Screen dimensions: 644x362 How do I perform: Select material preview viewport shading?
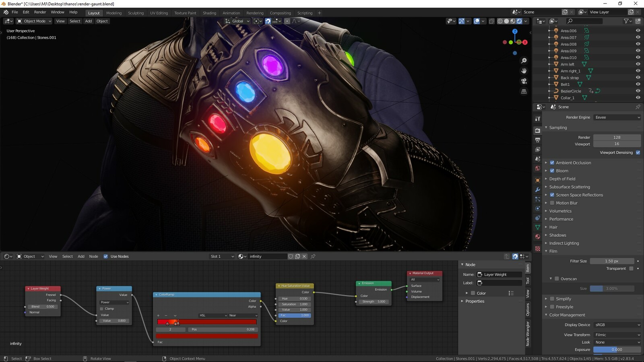[x=513, y=21]
